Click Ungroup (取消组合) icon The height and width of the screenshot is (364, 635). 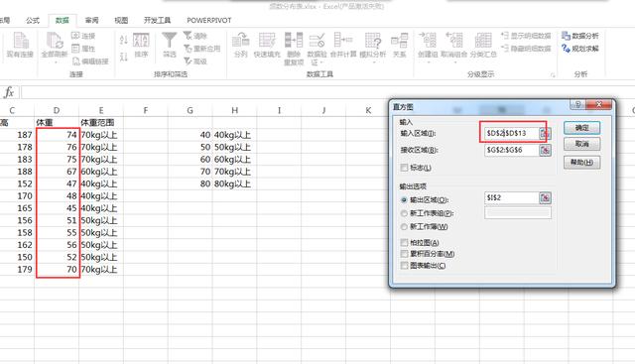click(454, 41)
